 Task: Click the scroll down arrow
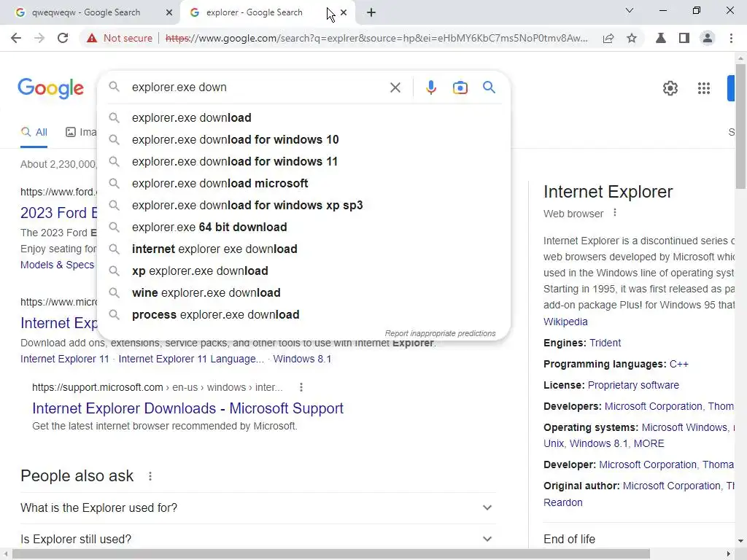[740, 540]
